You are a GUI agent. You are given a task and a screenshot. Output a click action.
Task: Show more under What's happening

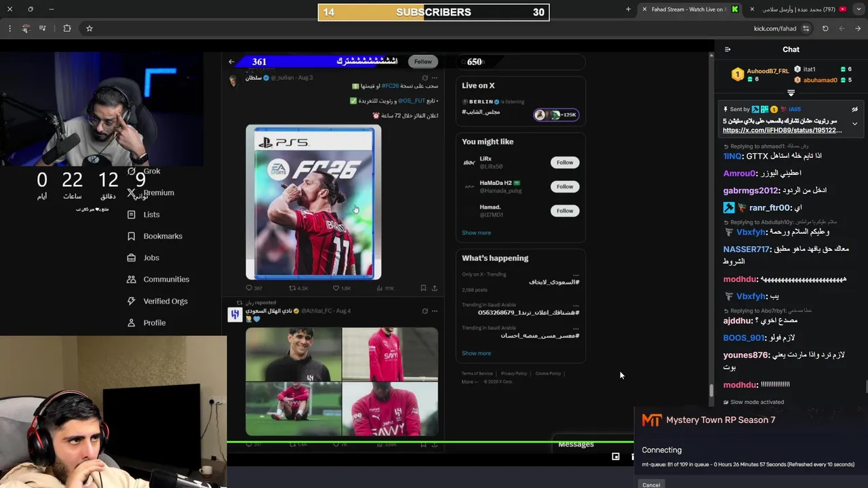click(x=476, y=353)
